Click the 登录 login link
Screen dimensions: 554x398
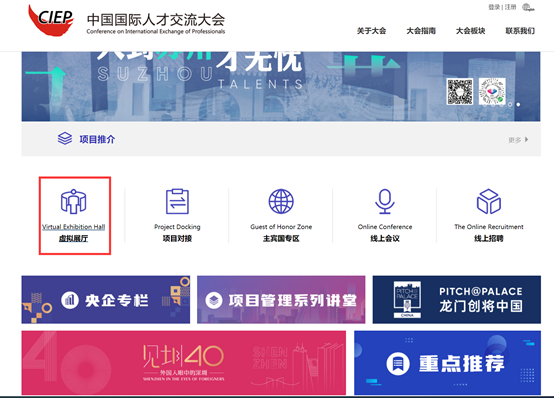coord(494,7)
